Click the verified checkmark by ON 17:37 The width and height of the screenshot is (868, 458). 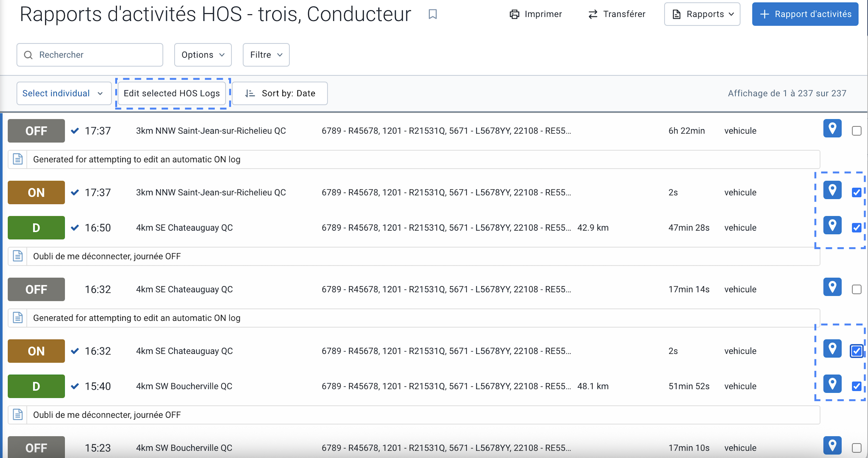click(x=75, y=193)
